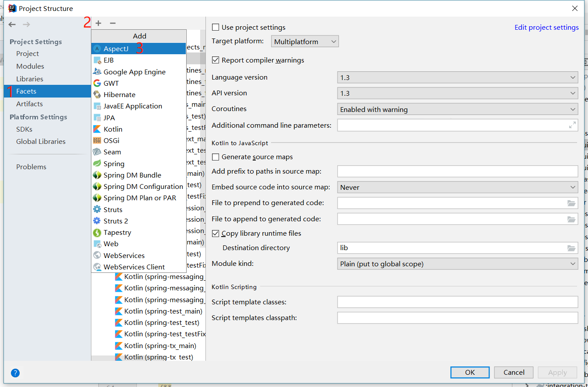Select Project in Project Settings
The width and height of the screenshot is (588, 387).
click(x=28, y=53)
